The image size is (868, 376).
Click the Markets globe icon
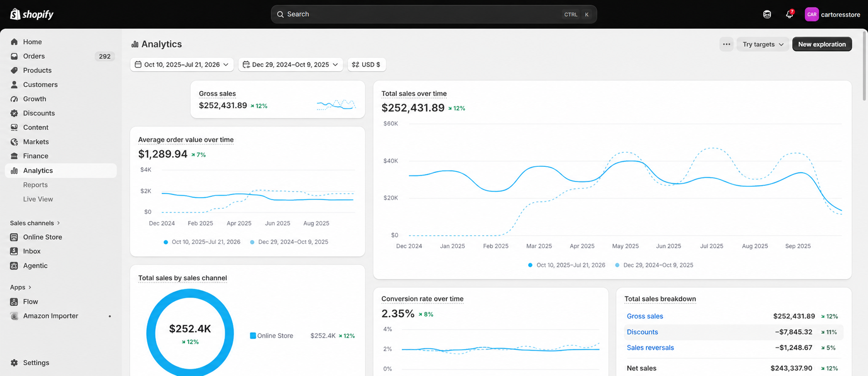(14, 142)
